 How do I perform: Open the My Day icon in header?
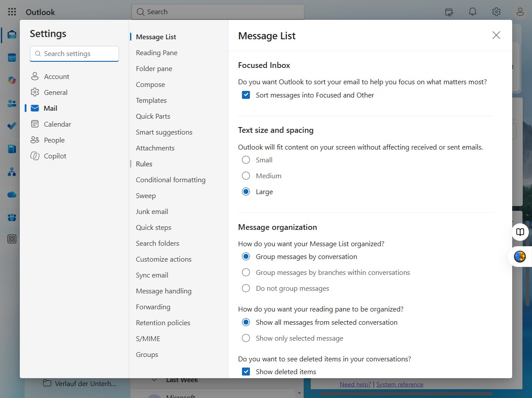[x=449, y=12]
